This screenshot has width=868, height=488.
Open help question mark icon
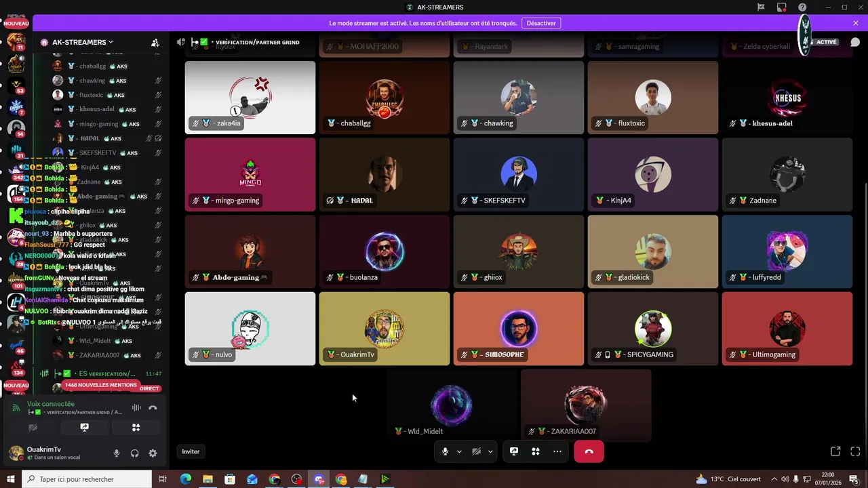point(802,7)
